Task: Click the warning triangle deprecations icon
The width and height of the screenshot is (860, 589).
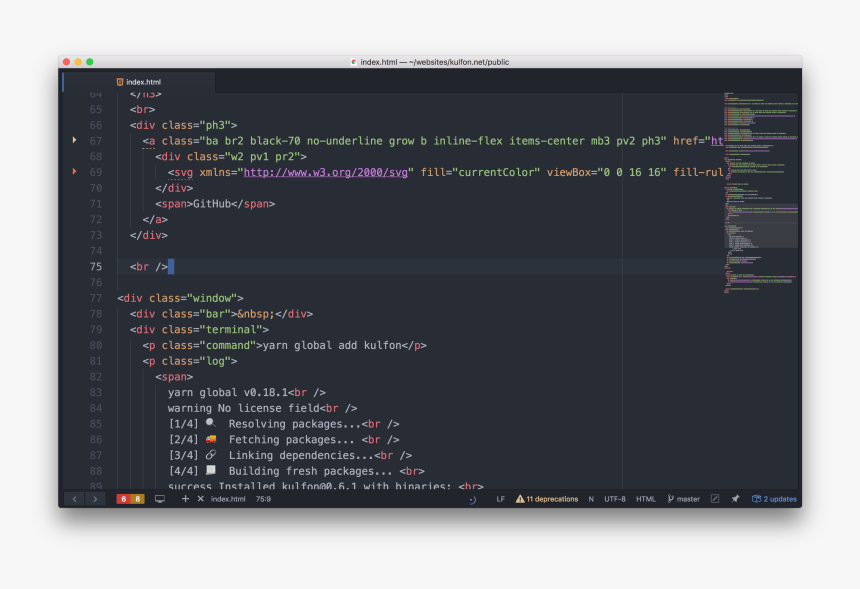Action: pos(522,499)
